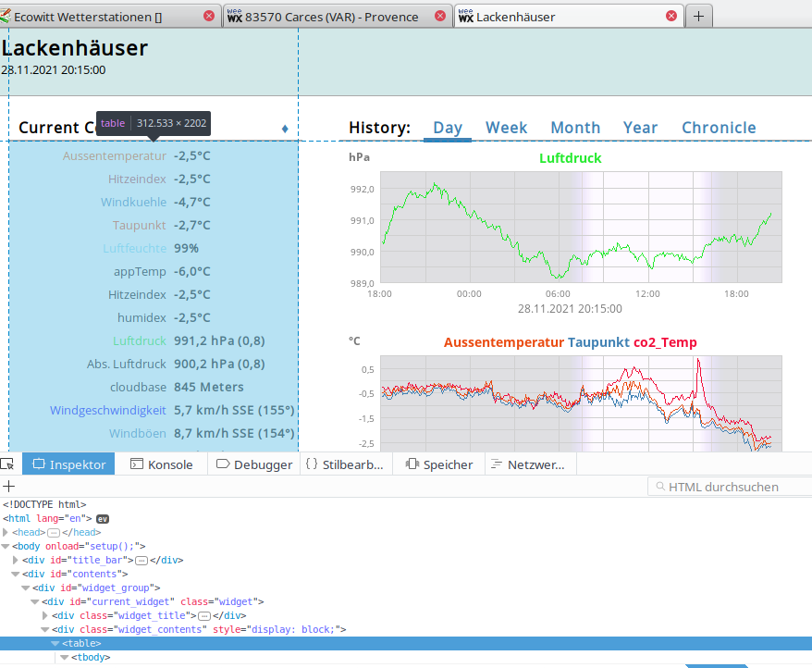The width and height of the screenshot is (812, 668).
Task: Switch to 83570 Carces browser tab
Action: coord(331,17)
